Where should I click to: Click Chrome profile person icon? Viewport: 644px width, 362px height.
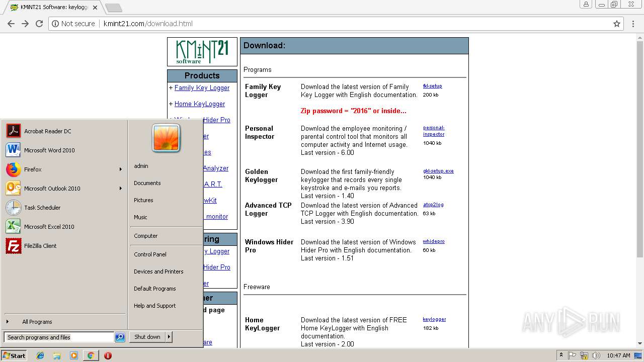click(586, 4)
